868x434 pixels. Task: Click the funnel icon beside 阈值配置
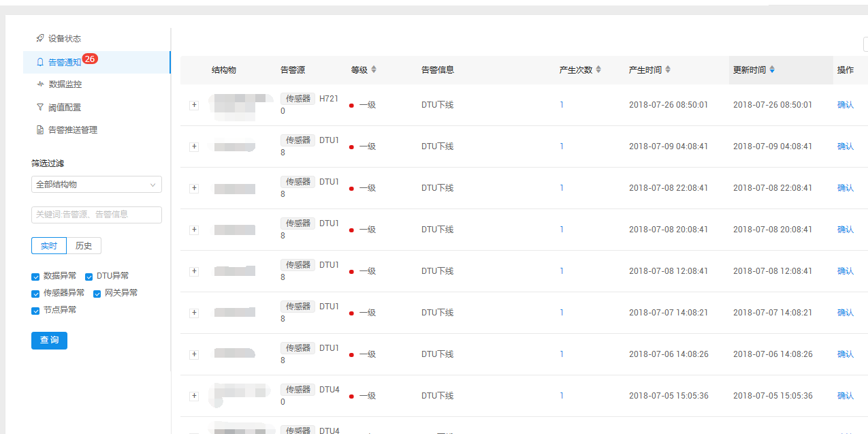(x=40, y=107)
